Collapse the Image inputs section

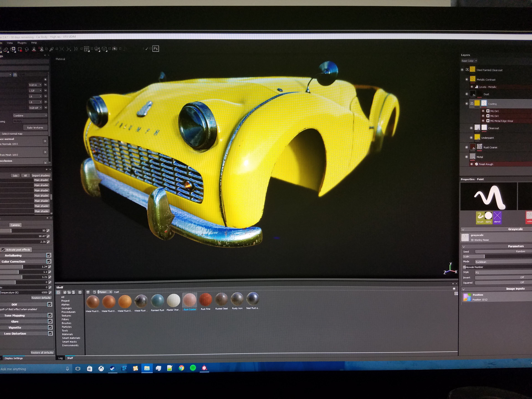coord(463,289)
